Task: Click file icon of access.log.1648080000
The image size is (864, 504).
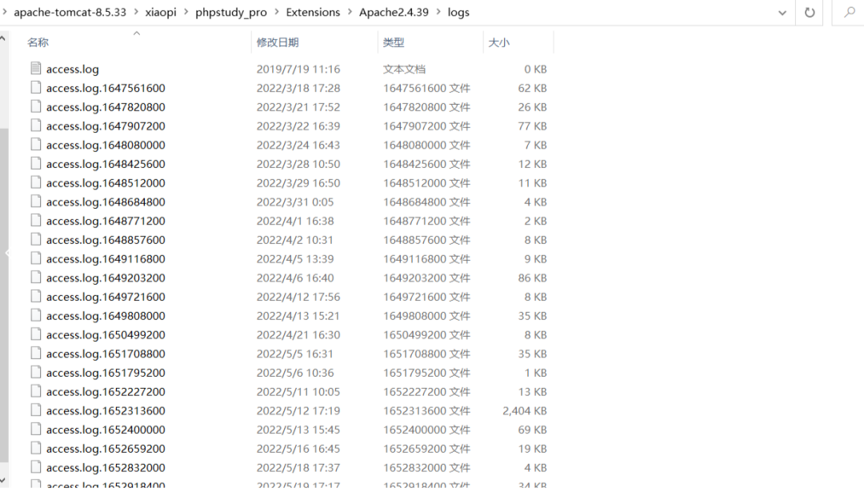Action: [36, 144]
